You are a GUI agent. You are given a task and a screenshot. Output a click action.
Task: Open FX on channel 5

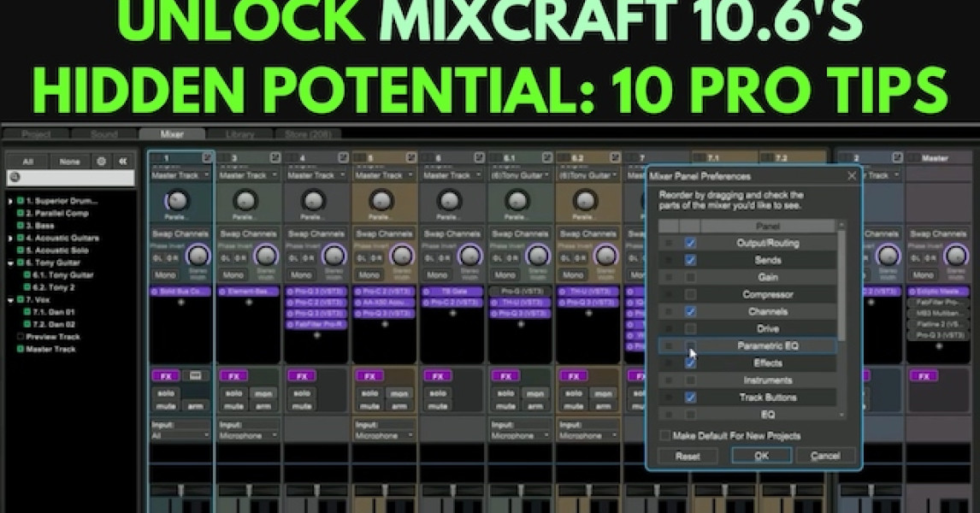point(370,376)
